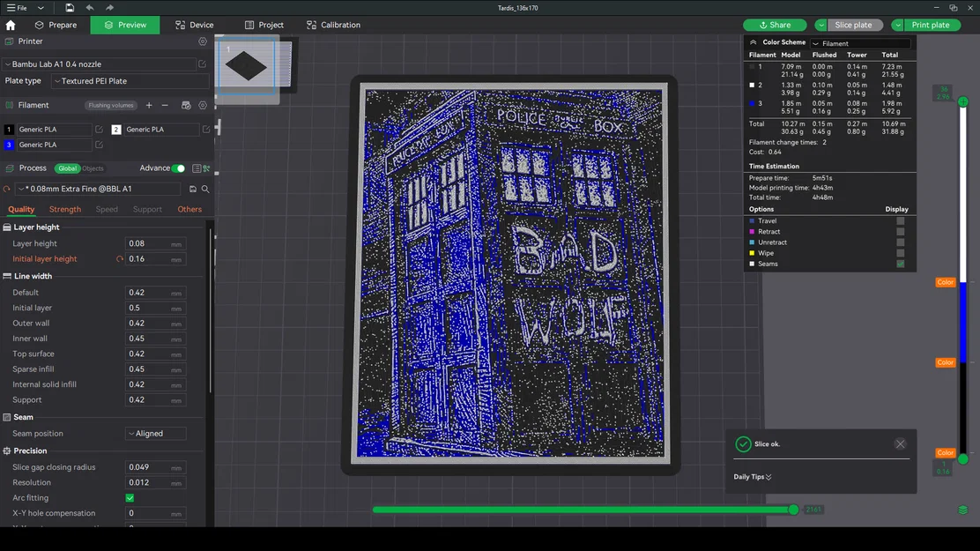Save the process preset icon
The image size is (980, 551).
pos(192,189)
